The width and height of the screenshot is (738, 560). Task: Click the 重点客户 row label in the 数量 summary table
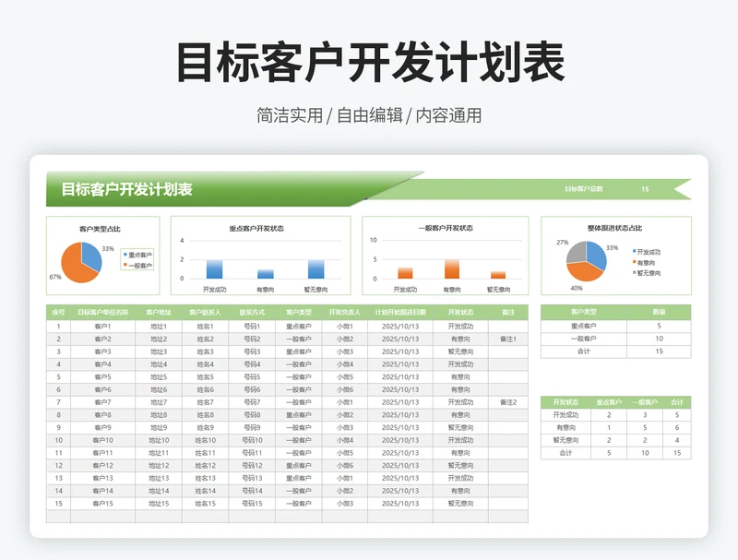pos(584,326)
